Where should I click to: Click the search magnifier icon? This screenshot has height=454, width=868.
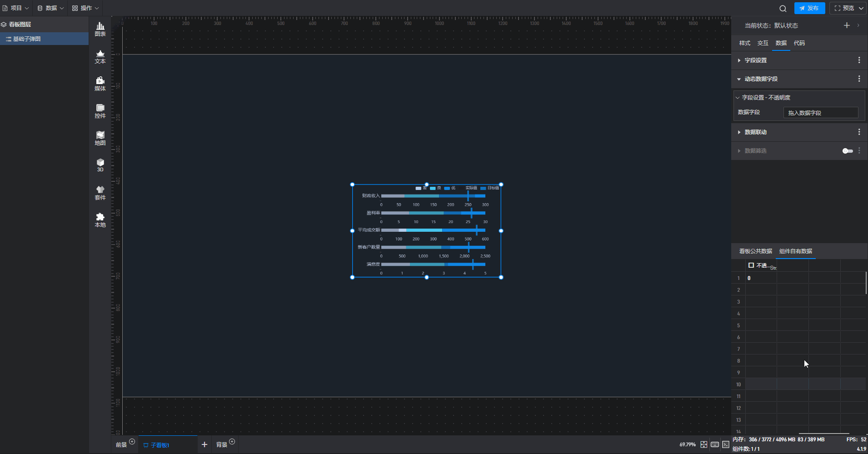[783, 8]
